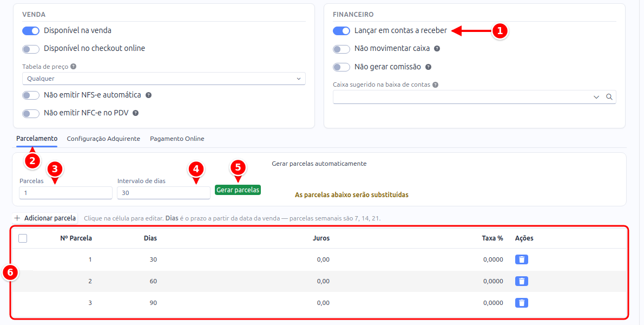Click Juros cell in parcela 1 row
Viewport: 644px width, 325px height.
pos(323,259)
